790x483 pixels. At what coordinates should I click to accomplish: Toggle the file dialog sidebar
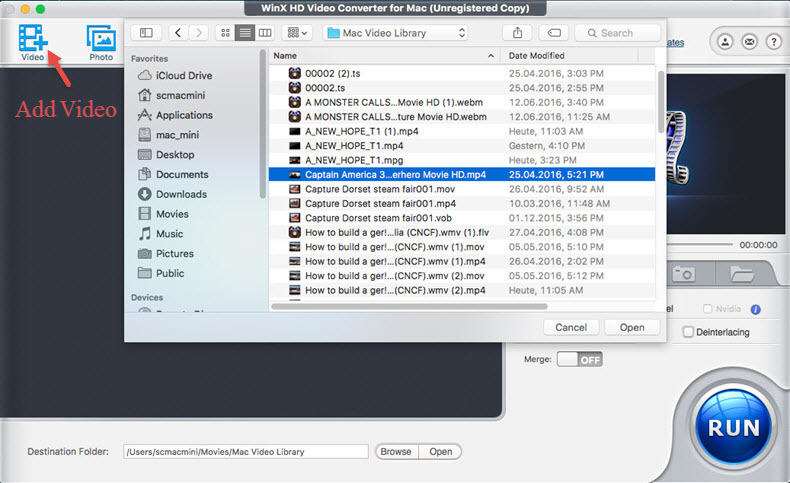click(x=146, y=33)
